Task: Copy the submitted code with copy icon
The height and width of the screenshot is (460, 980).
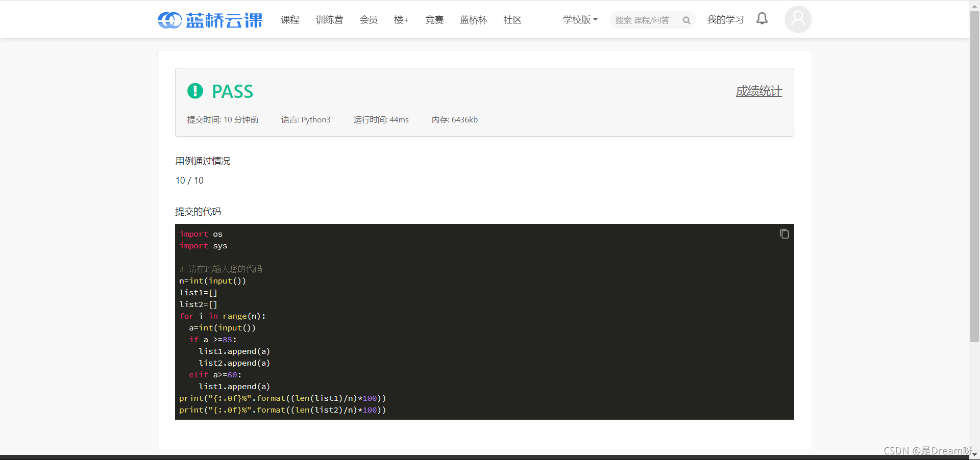Action: (x=785, y=234)
